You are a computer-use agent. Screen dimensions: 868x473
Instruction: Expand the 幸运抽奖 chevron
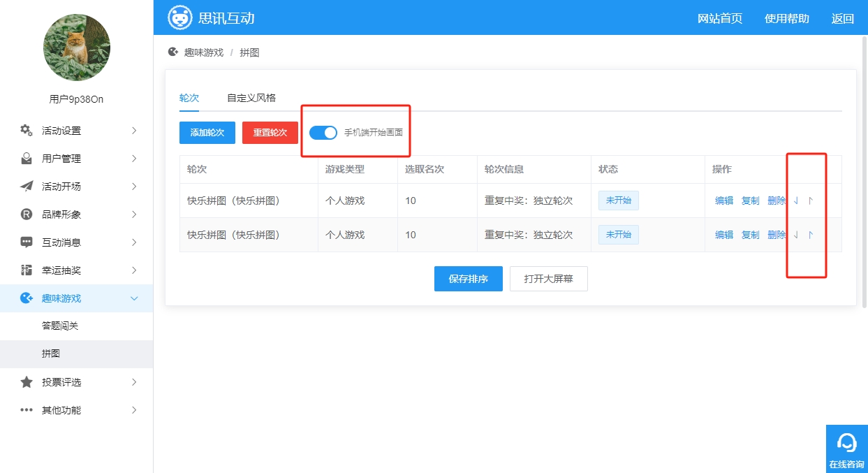tap(134, 270)
